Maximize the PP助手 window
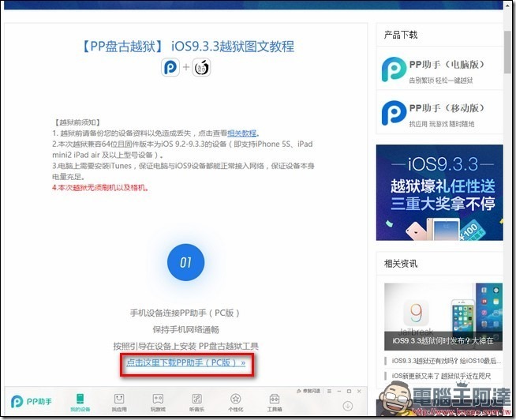The image size is (516, 420). click(x=350, y=391)
